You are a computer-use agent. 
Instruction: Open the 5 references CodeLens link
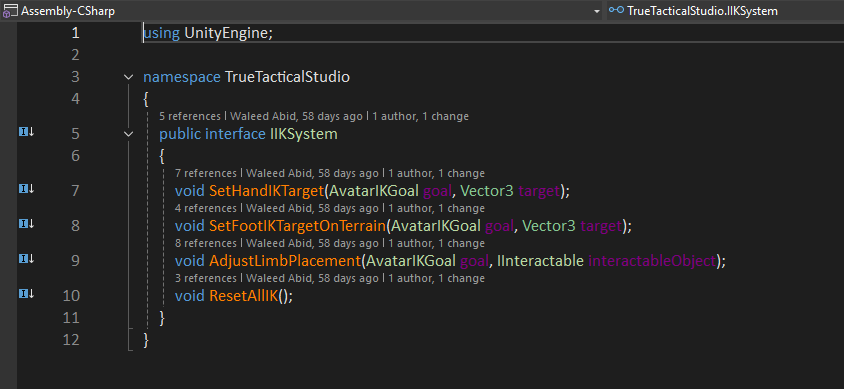coord(190,116)
